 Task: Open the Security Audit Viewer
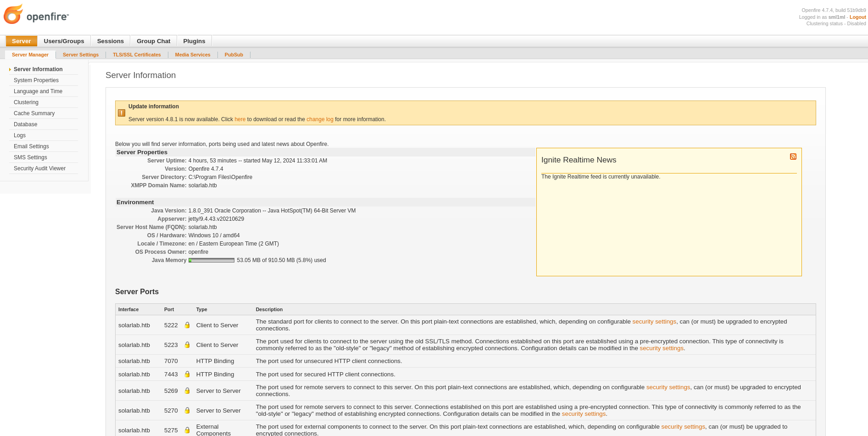tap(39, 168)
